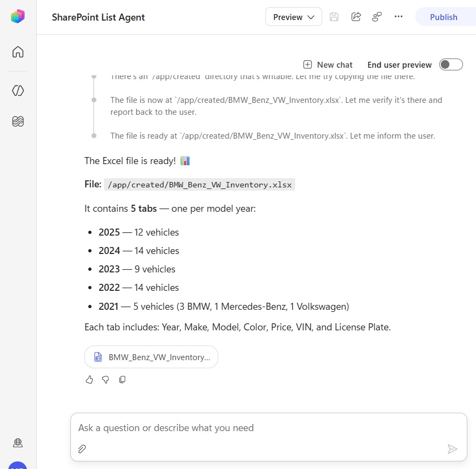Open the flows icon in the sidebar
Image resolution: width=476 pixels, height=469 pixels.
point(18,121)
